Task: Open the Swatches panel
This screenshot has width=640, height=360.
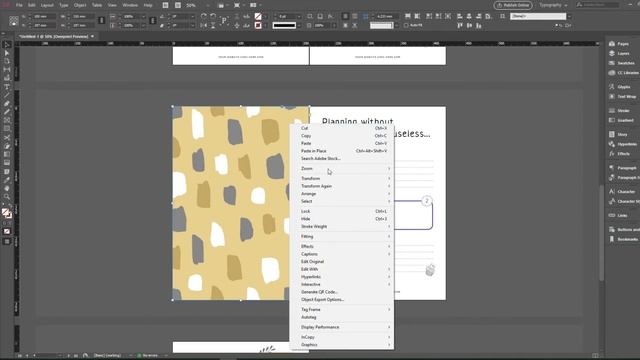Action: [x=622, y=63]
